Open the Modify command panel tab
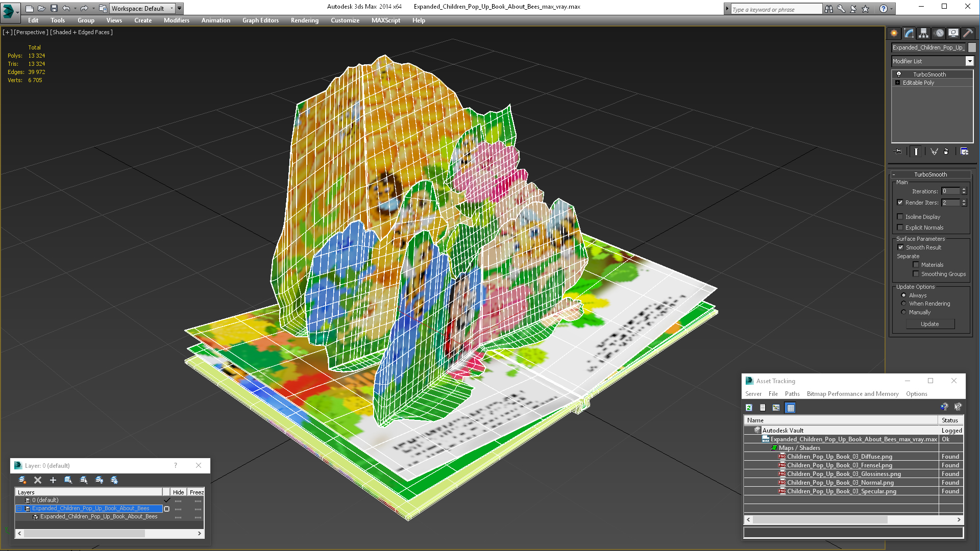The image size is (980, 551). pos(909,33)
